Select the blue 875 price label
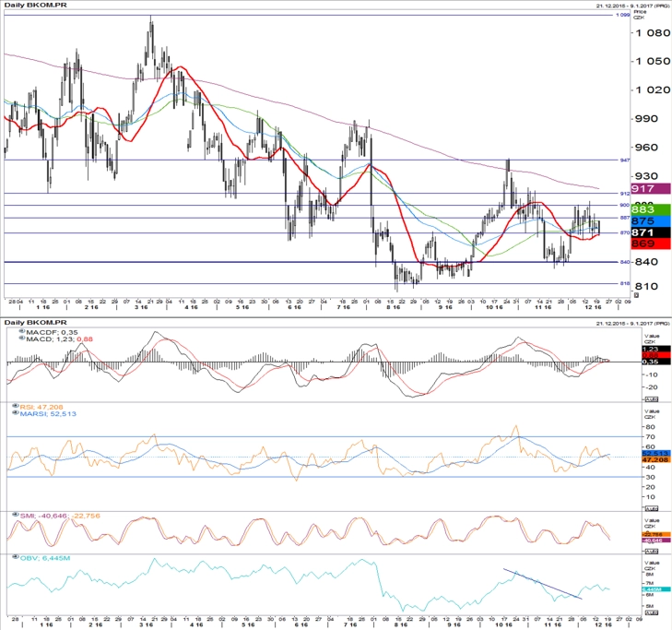This screenshot has width=672, height=630. (650, 220)
